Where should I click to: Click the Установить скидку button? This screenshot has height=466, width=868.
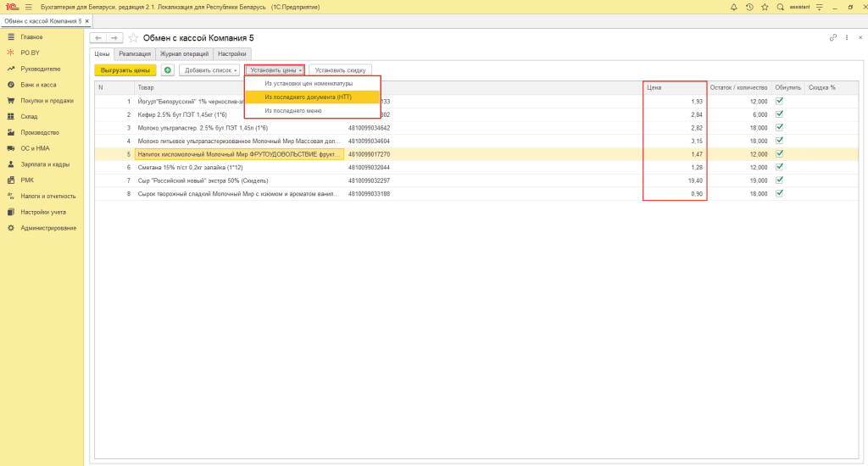pos(340,70)
